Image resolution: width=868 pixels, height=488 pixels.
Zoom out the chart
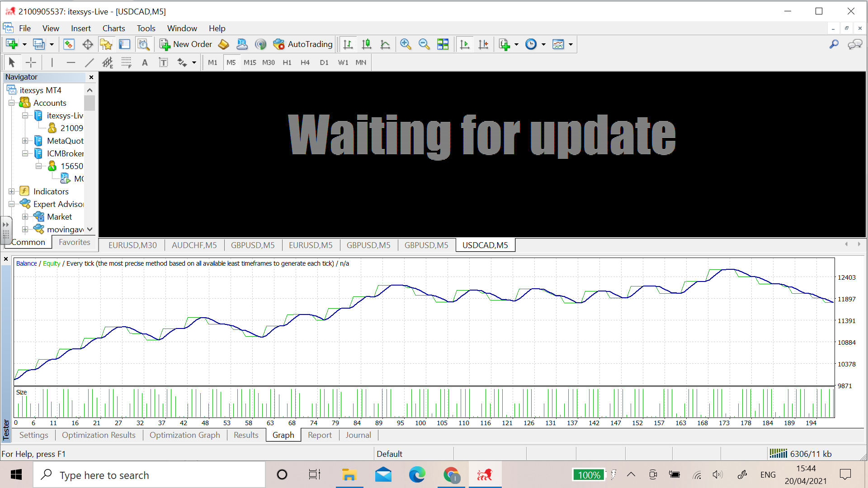click(x=424, y=44)
